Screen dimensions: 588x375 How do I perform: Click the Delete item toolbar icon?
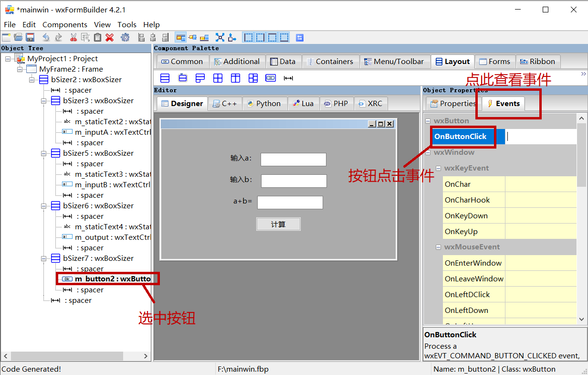coord(109,37)
